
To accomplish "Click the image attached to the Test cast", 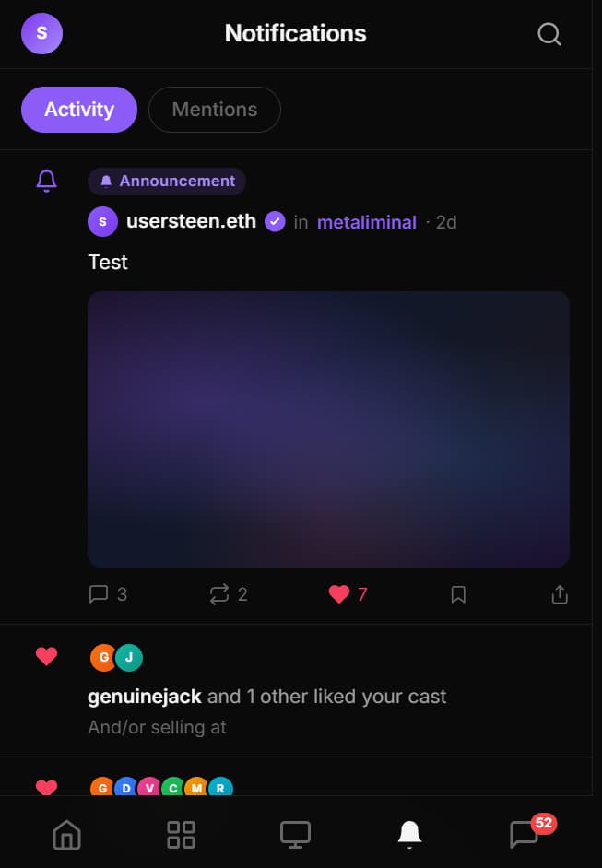I will pos(328,429).
